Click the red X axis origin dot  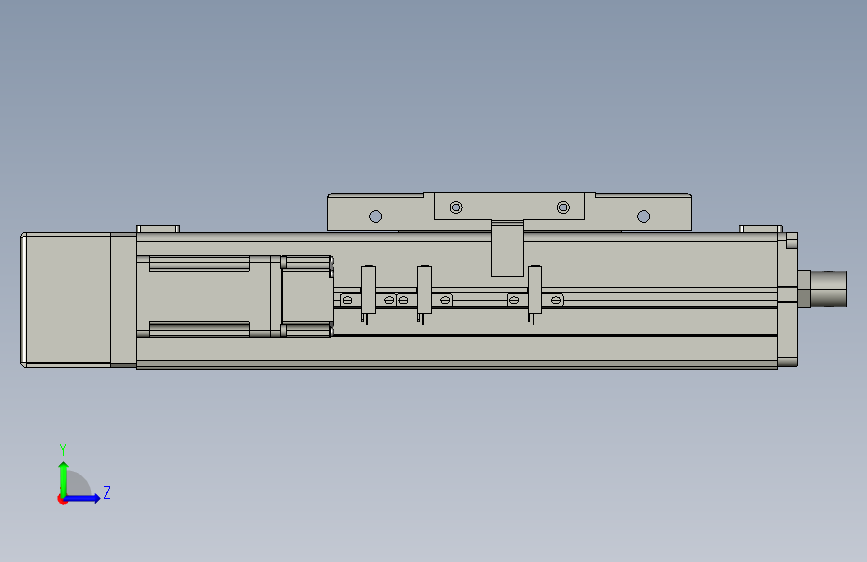(x=61, y=500)
